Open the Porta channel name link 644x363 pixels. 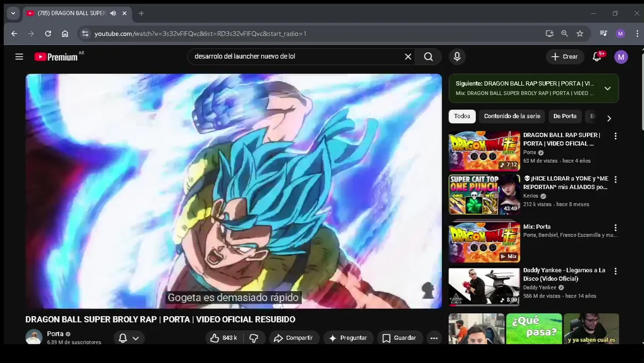click(55, 334)
